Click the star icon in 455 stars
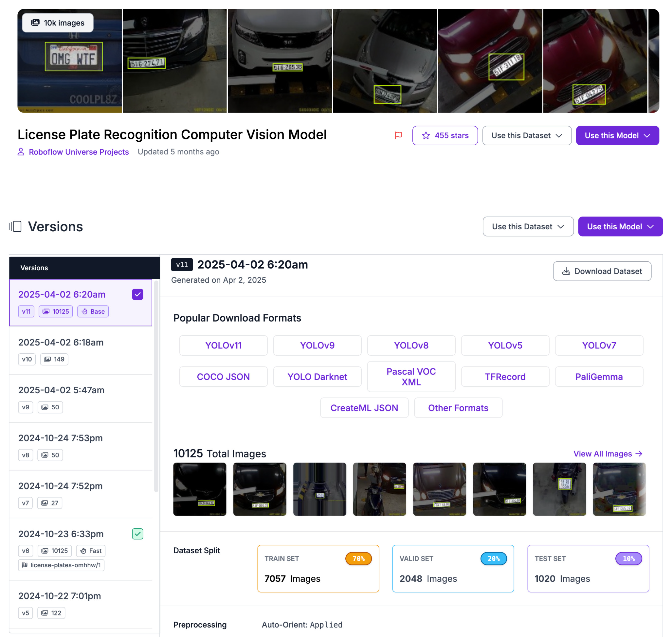 coord(426,135)
